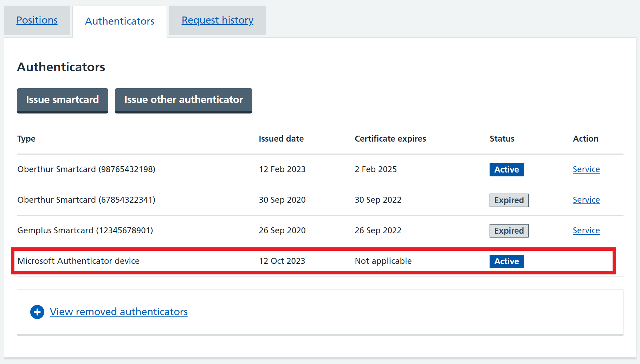Select the text Oberthur Smartcard (98765432198)

86,169
